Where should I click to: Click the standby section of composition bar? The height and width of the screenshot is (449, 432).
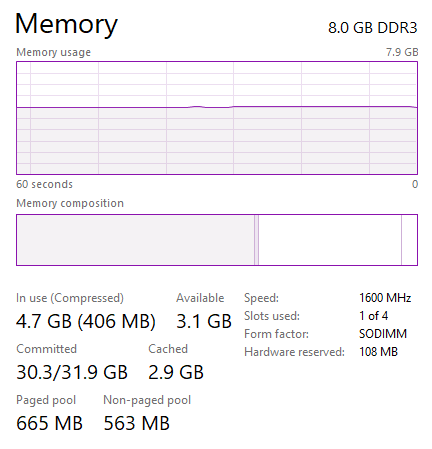[330, 240]
